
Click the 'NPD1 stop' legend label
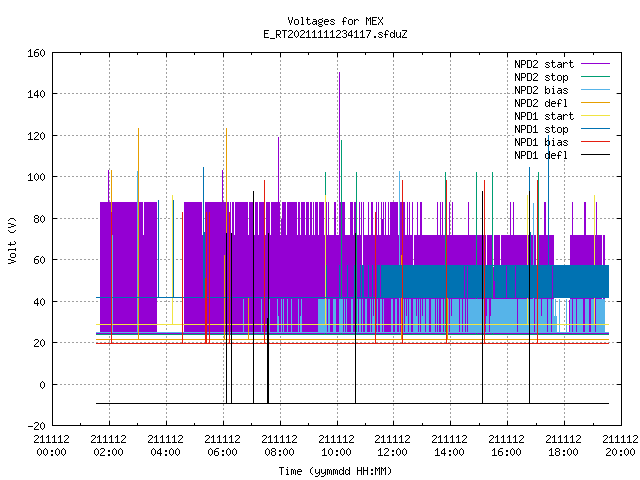click(541, 129)
